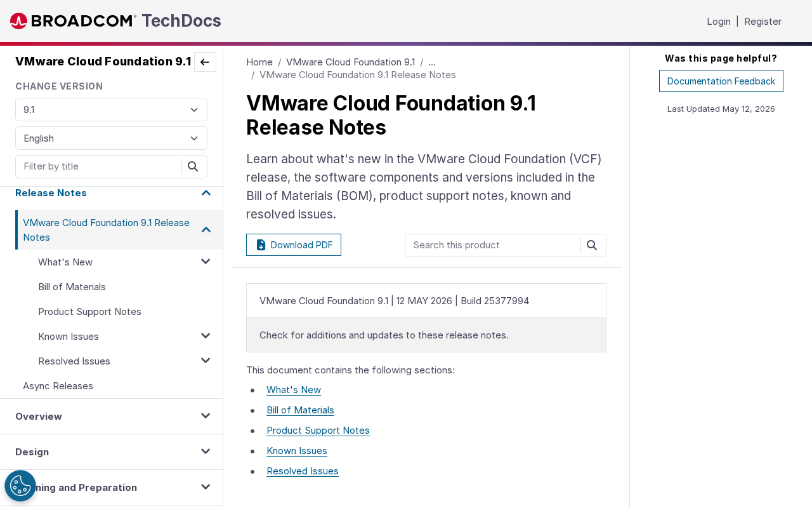Open the English language dropdown
This screenshot has width=812, height=508.
pyautogui.click(x=111, y=138)
